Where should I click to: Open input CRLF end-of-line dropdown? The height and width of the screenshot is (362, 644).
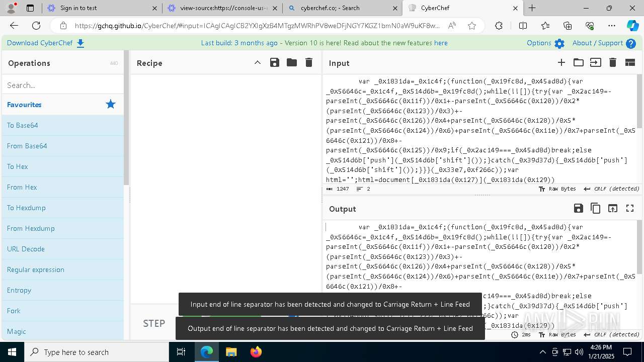click(611, 189)
